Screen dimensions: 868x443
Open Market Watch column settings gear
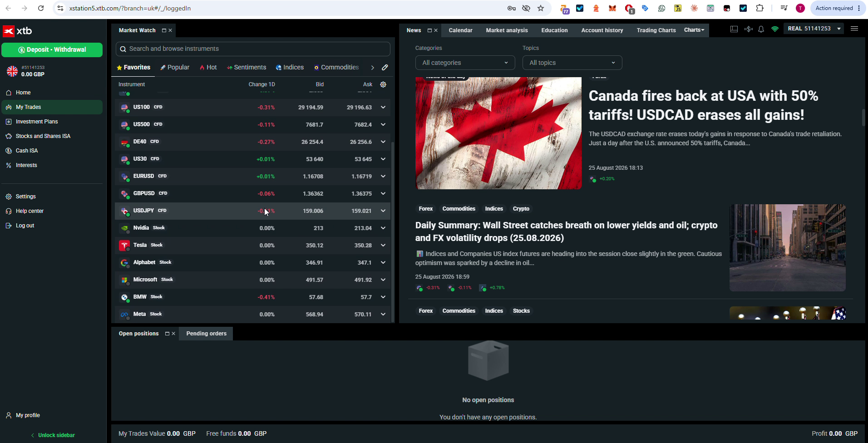click(x=383, y=84)
